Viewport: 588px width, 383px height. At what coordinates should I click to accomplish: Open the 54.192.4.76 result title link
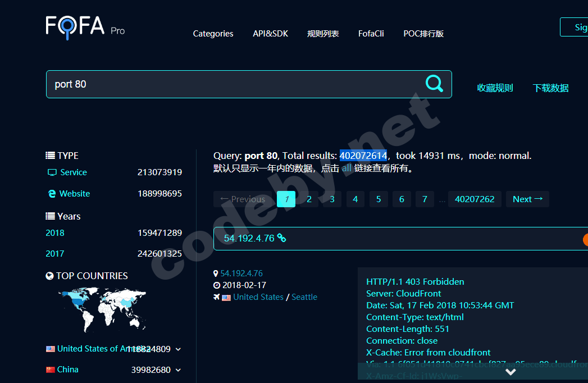pyautogui.click(x=249, y=238)
